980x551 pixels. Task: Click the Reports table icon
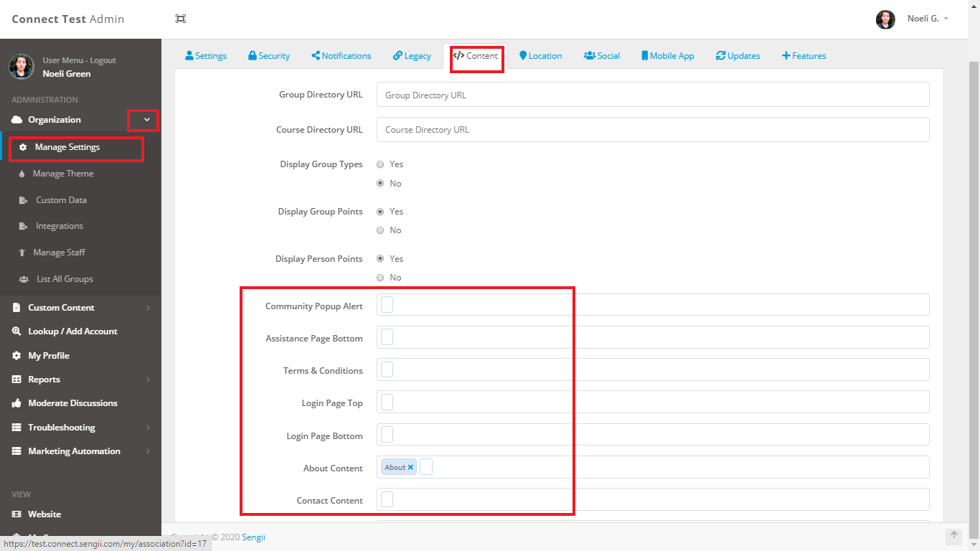click(17, 380)
